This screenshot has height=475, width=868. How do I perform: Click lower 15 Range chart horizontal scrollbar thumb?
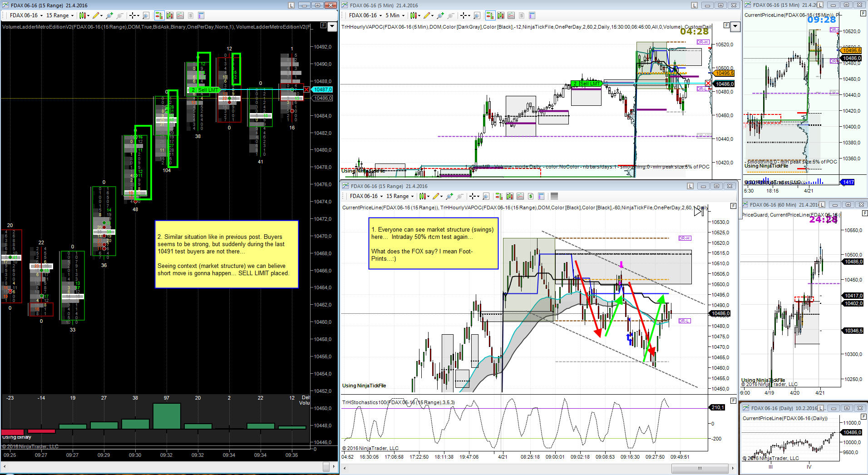tap(700, 468)
